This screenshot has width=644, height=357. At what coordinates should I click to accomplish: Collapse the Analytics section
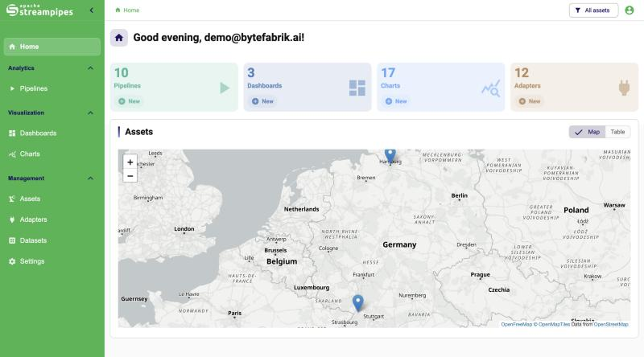90,68
